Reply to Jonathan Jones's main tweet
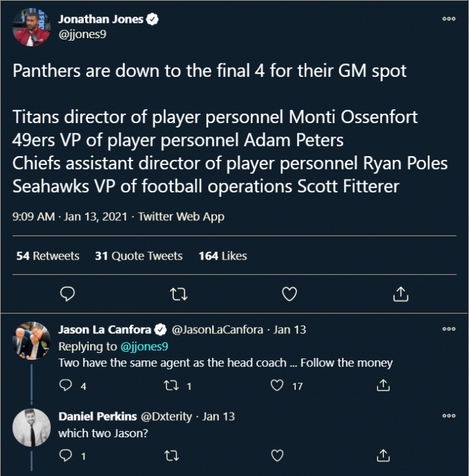This screenshot has width=469, height=476. tap(67, 294)
